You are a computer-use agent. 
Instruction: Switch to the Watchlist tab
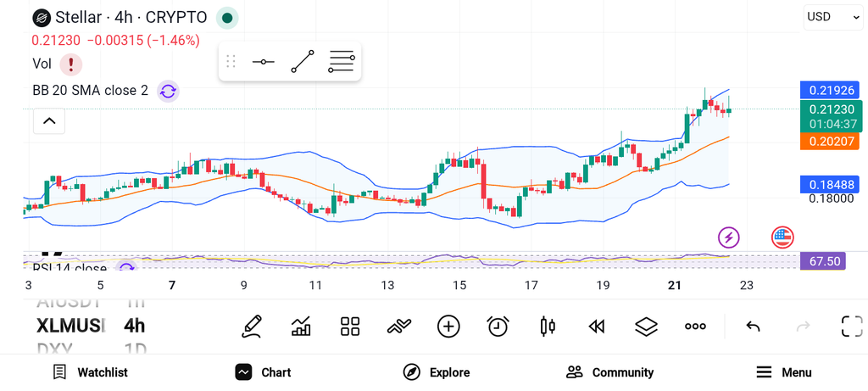[90, 372]
